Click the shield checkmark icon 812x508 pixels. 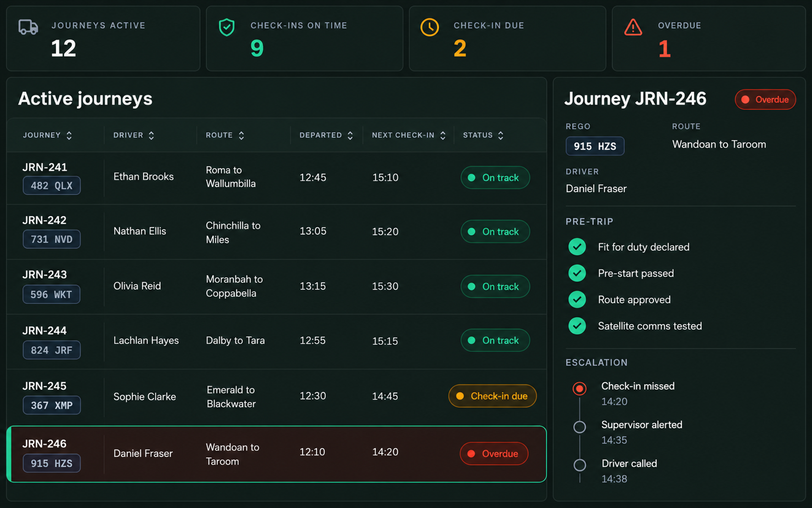227,27
